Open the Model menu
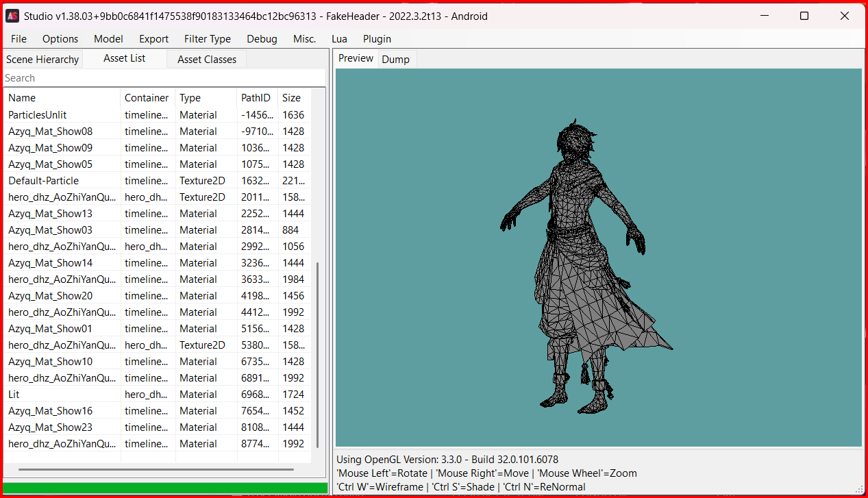This screenshot has width=868, height=498. (x=108, y=39)
